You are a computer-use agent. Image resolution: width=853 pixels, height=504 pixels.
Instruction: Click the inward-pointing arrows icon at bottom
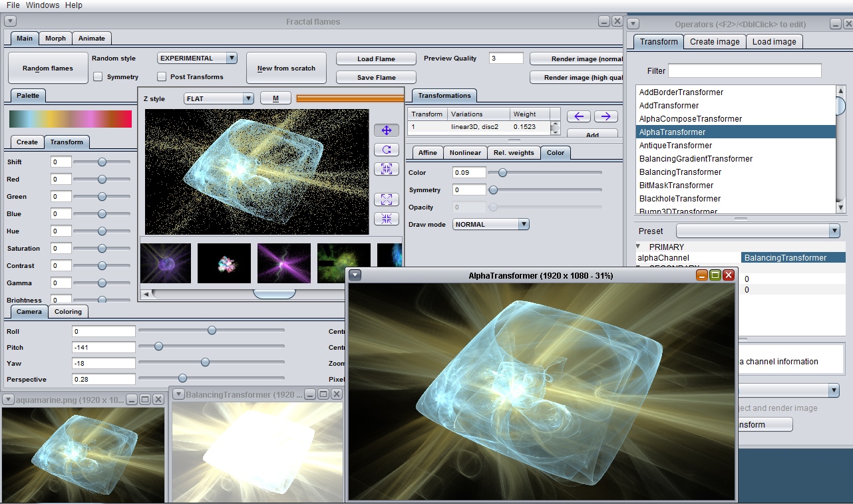click(387, 218)
